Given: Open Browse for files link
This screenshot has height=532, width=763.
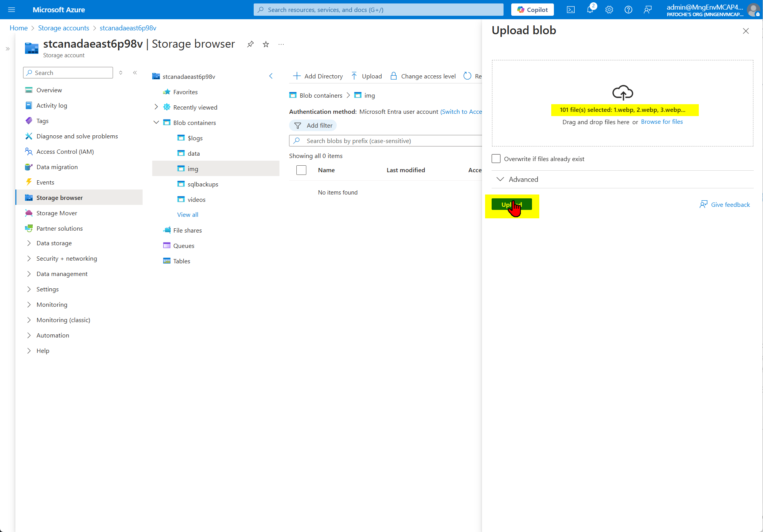Looking at the screenshot, I should point(662,121).
